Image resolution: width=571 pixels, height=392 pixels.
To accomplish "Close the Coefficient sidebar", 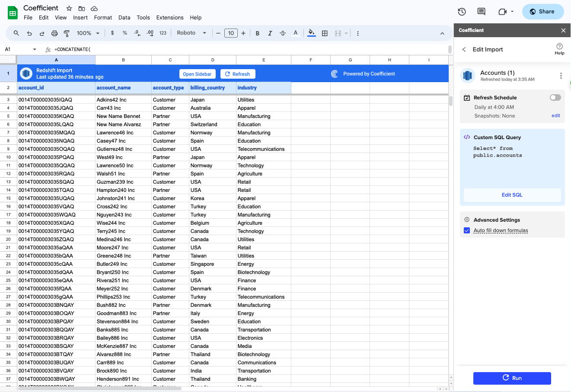I will (x=563, y=30).
